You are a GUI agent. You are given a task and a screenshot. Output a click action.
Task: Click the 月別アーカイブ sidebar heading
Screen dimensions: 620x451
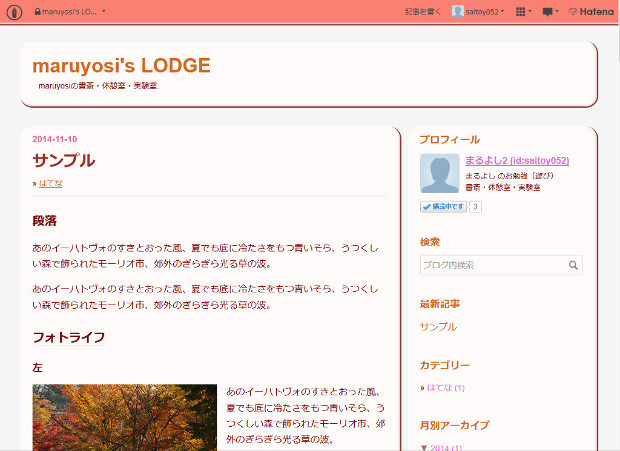point(455,425)
